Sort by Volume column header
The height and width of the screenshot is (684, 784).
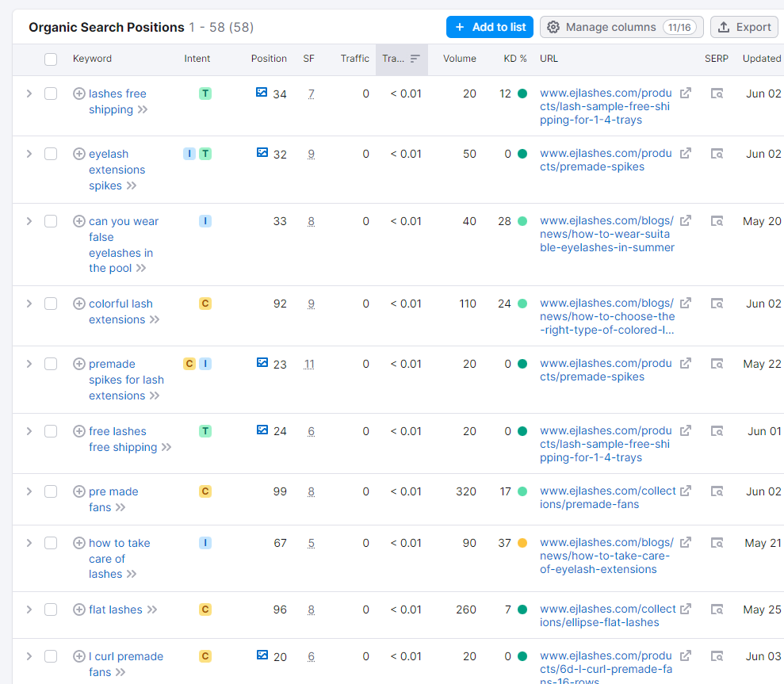pos(460,59)
